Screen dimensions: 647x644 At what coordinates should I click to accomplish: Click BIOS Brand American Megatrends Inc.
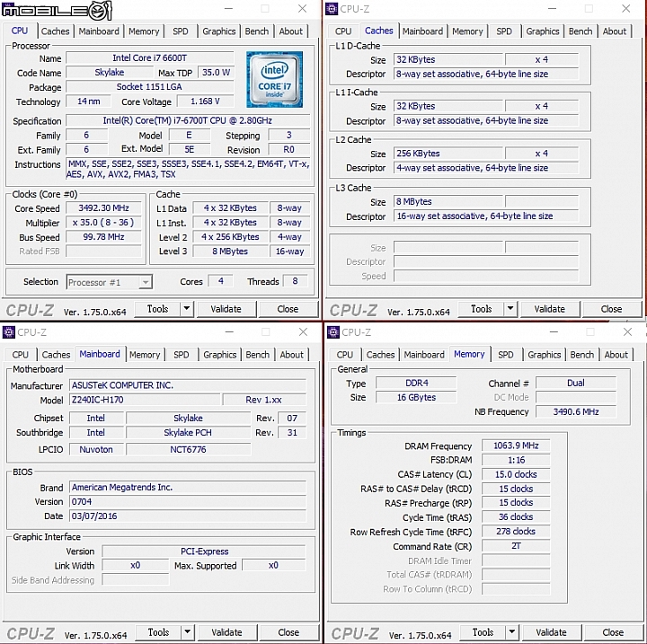[x=188, y=487]
